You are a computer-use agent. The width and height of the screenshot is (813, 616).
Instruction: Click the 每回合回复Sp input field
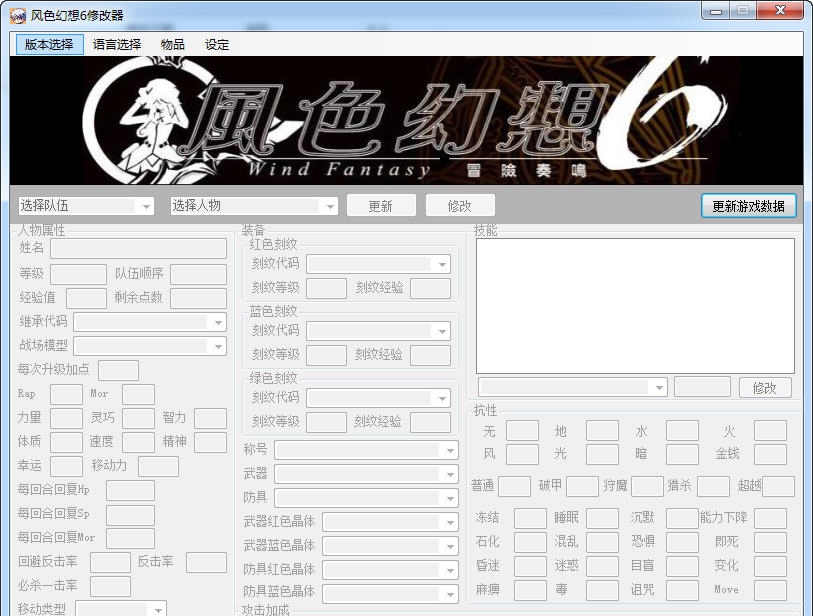click(130, 514)
